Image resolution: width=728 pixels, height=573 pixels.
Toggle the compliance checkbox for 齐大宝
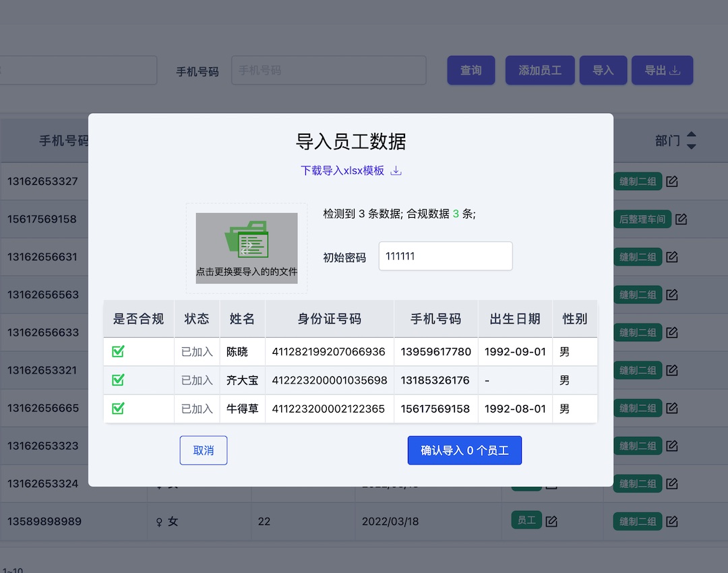click(x=118, y=380)
